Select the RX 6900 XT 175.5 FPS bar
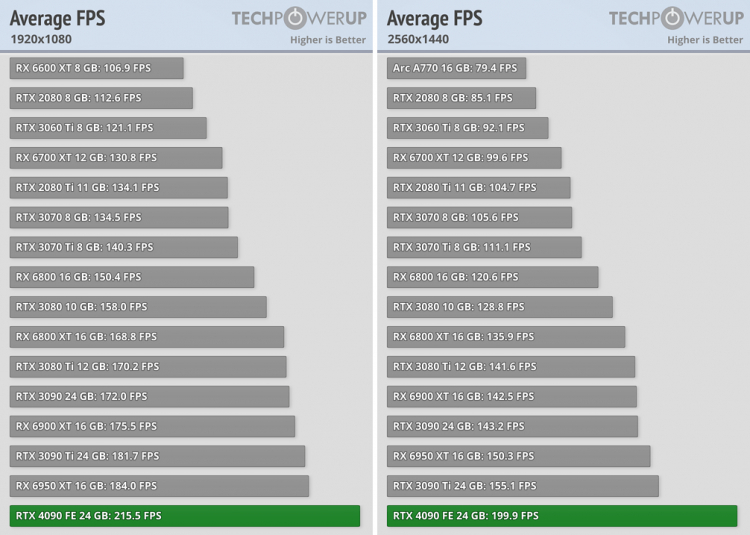 pos(152,426)
